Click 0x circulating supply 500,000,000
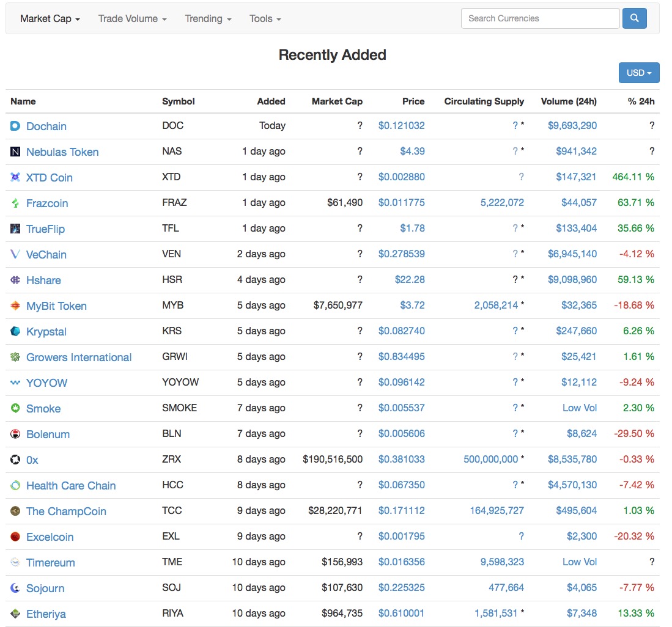The image size is (672, 627). (x=491, y=459)
